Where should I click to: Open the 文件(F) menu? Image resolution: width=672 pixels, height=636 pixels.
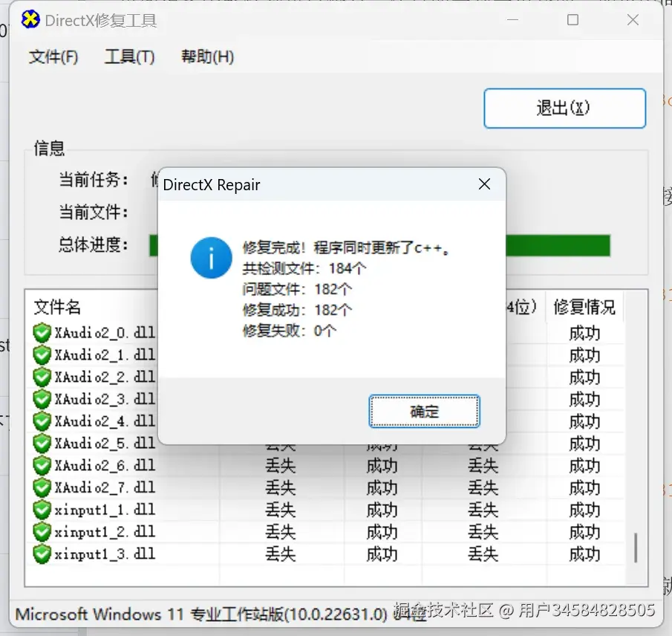(x=53, y=56)
